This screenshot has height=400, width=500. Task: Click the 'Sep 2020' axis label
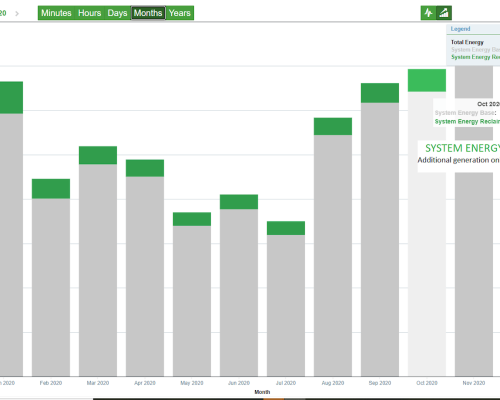click(380, 383)
